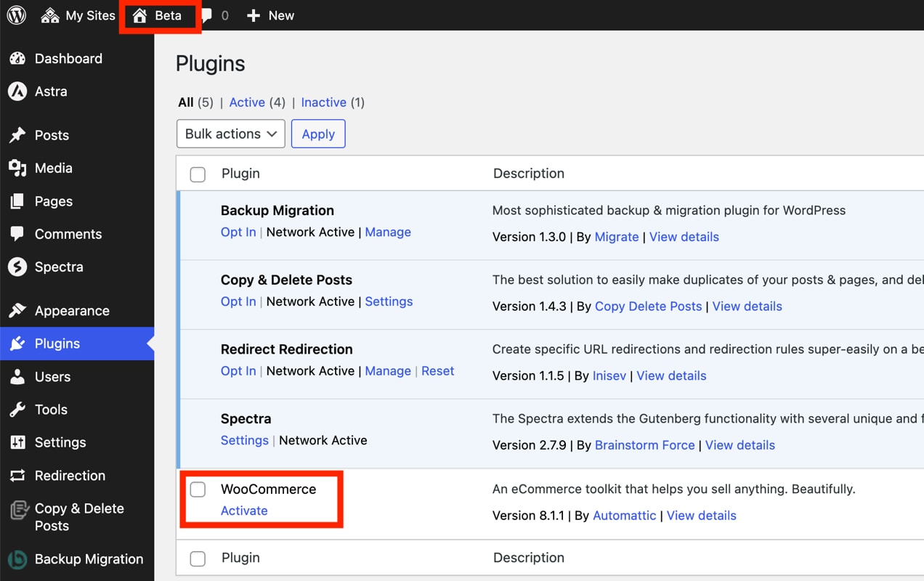Image resolution: width=924 pixels, height=581 pixels.
Task: Click the Astra icon in sidebar
Action: [17, 92]
